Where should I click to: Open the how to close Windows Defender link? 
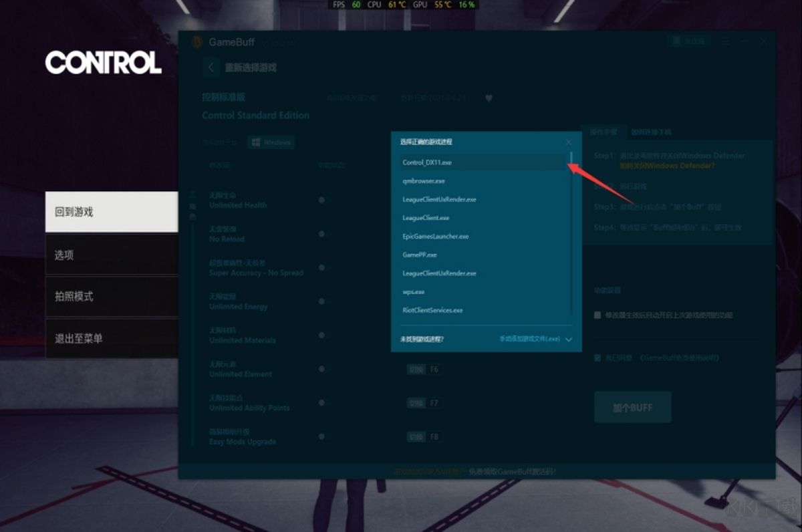666,165
